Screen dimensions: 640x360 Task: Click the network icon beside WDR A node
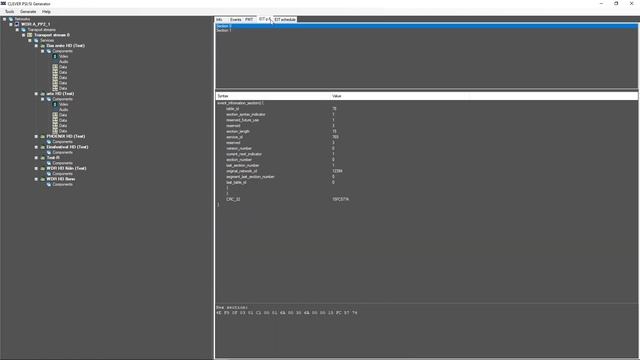[x=17, y=24]
